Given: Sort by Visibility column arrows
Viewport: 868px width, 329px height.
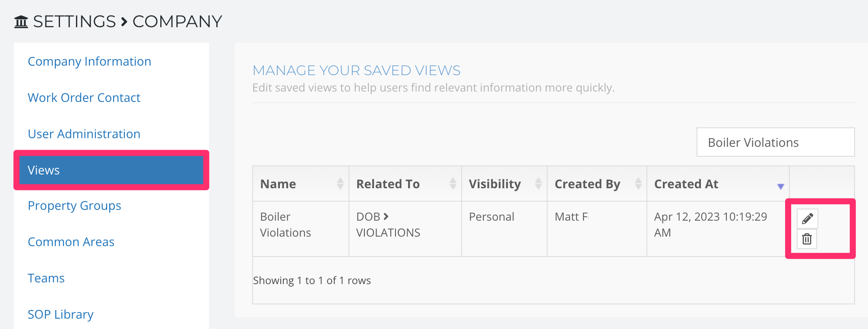Looking at the screenshot, I should 539,184.
